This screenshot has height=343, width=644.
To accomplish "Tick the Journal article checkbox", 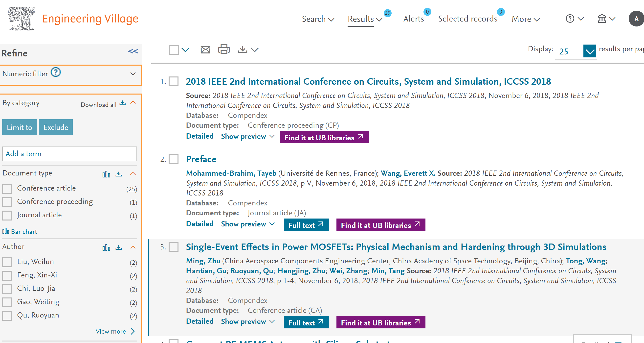I will [7, 215].
